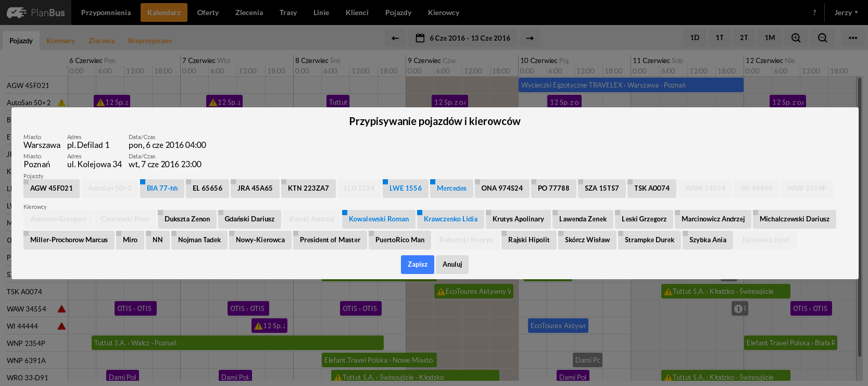The image size is (868, 386).
Task: Toggle driver Leski Grzegorz
Action: click(644, 219)
